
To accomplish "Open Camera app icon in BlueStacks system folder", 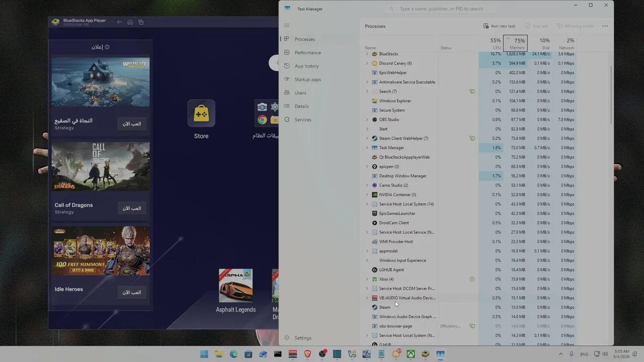I will tap(262, 107).
